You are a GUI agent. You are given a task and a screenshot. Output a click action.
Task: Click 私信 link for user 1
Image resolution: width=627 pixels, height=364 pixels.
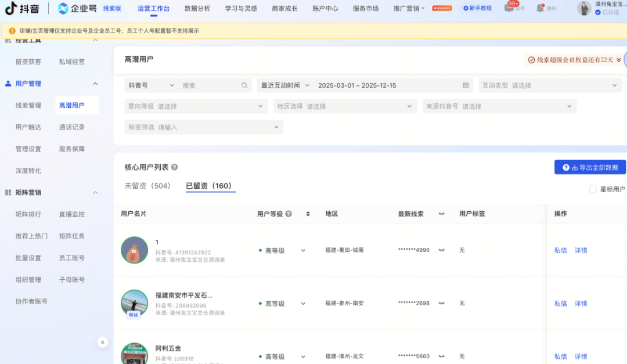pyautogui.click(x=560, y=250)
